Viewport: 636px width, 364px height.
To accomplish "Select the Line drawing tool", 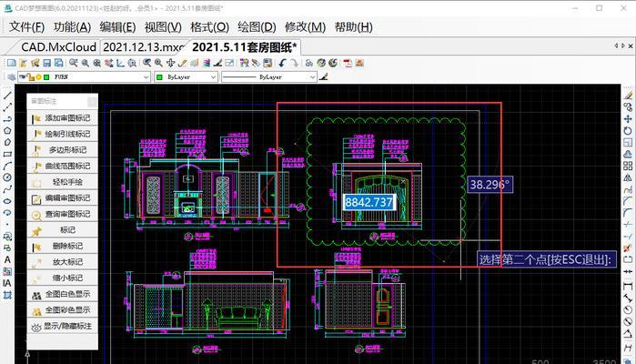I will click(7, 96).
